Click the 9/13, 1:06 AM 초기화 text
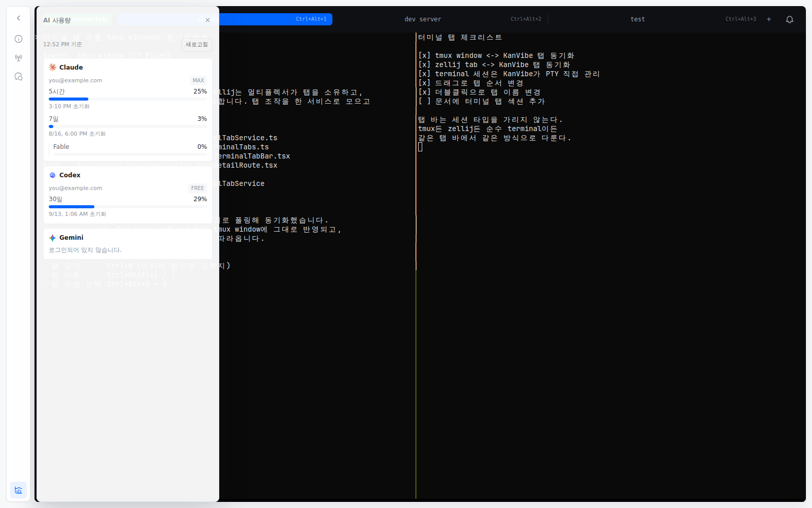This screenshot has width=812, height=508. 78,214
